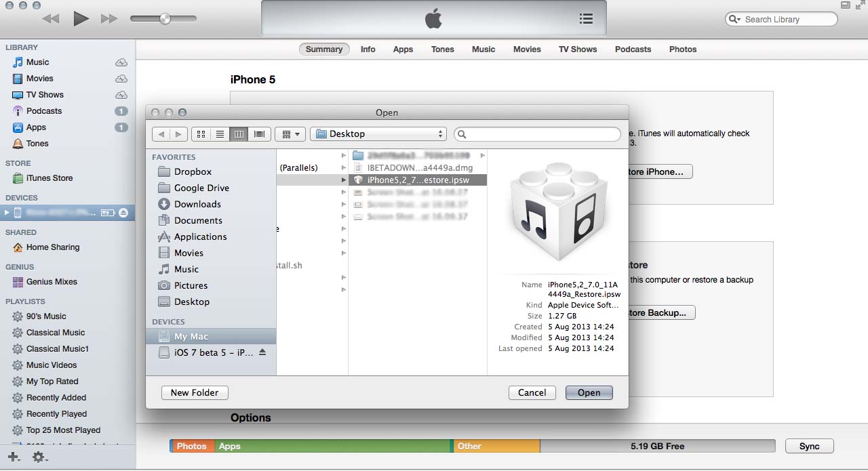Switch to the Photos tab
The image size is (868, 471).
(x=683, y=49)
